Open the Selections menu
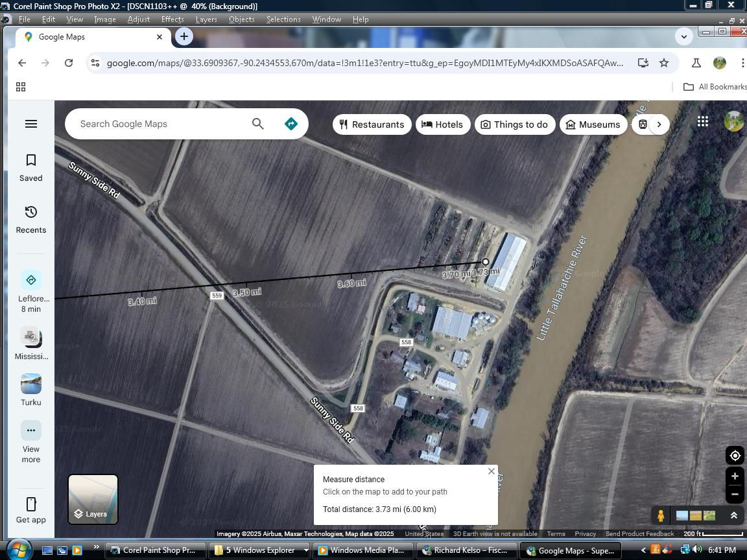The image size is (747, 560). (x=283, y=19)
